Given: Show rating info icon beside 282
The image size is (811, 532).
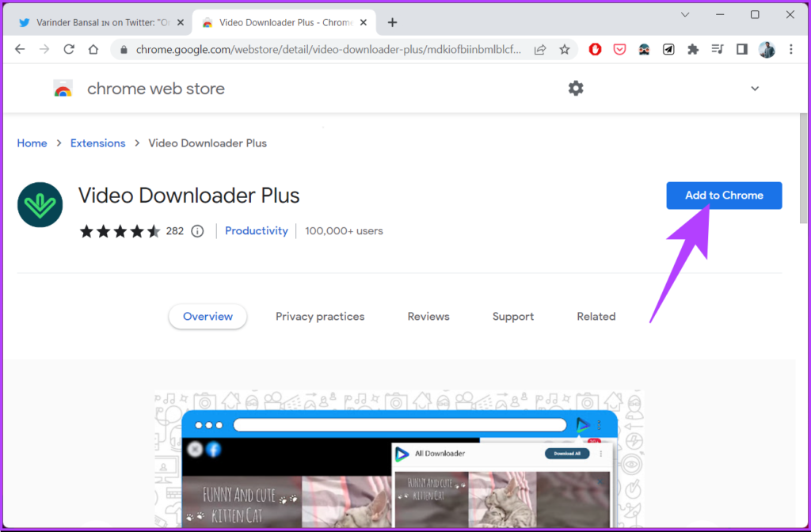Looking at the screenshot, I should [x=197, y=231].
